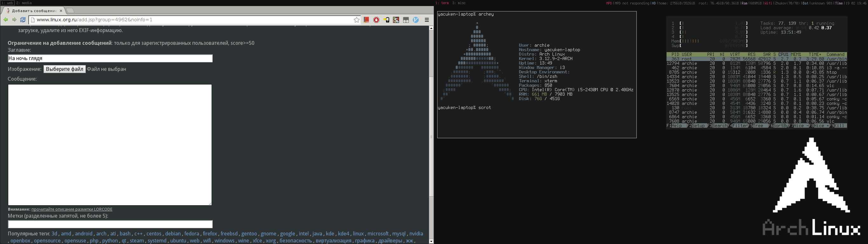
Task: Go forward using browser forward arrow
Action: 14,20
